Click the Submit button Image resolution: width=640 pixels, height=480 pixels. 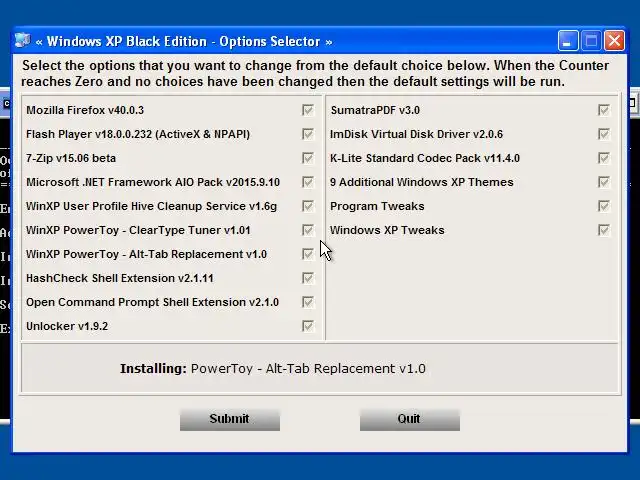click(230, 419)
